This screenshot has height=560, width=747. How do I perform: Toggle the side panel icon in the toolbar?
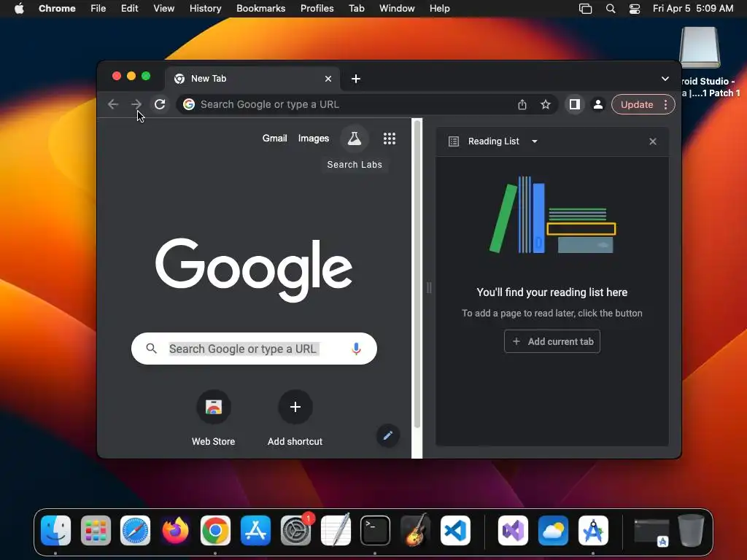coord(575,104)
